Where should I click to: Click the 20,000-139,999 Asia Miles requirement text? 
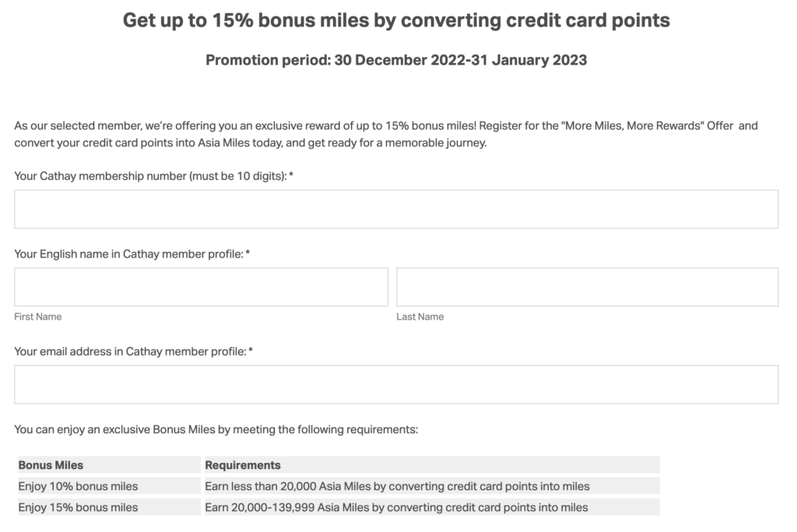click(x=395, y=507)
